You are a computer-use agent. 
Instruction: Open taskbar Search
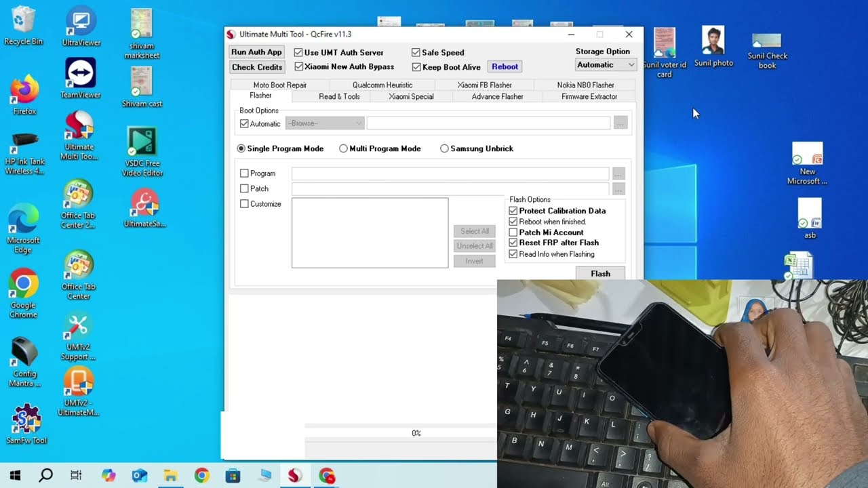pos(45,475)
